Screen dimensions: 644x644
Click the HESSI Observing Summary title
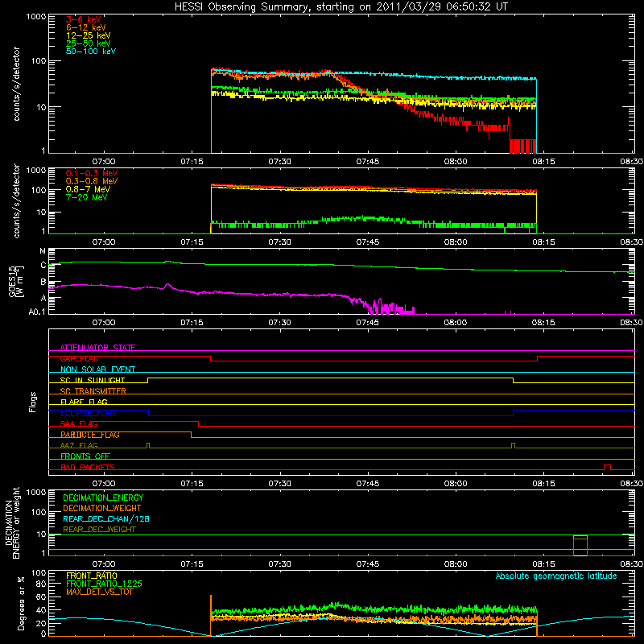(341, 7)
